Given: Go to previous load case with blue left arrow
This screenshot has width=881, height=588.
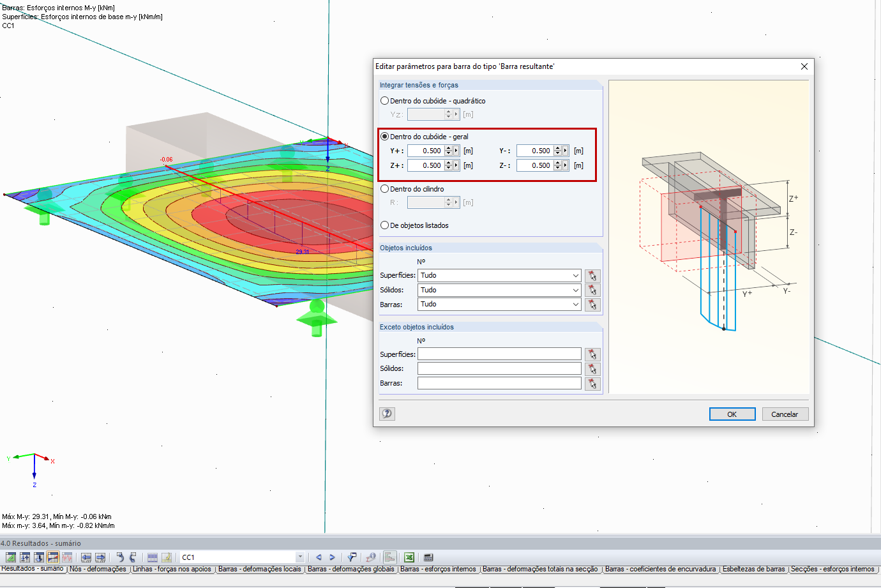Looking at the screenshot, I should 319,557.
